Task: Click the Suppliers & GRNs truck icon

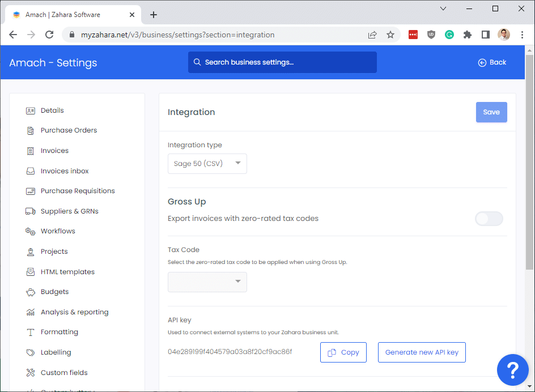Action: coord(31,211)
